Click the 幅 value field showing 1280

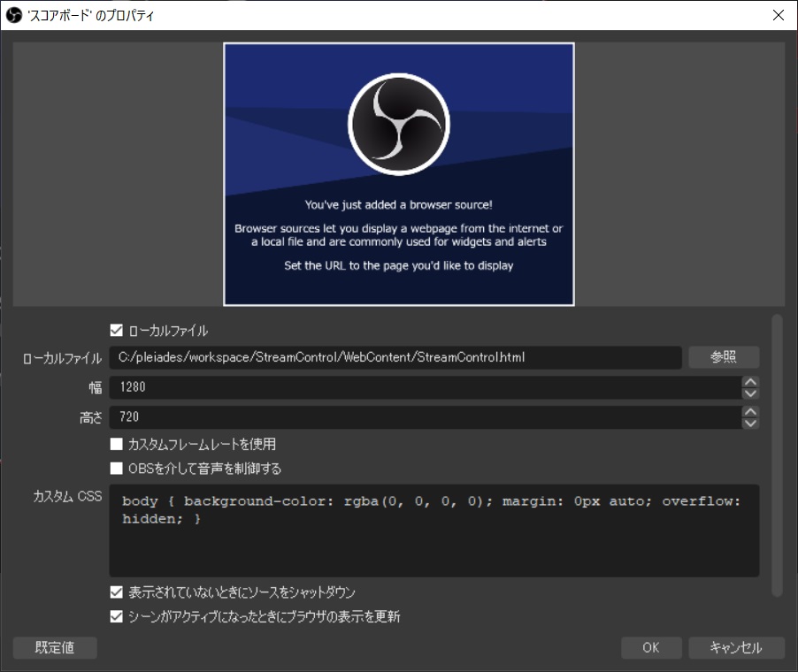pyautogui.click(x=426, y=387)
